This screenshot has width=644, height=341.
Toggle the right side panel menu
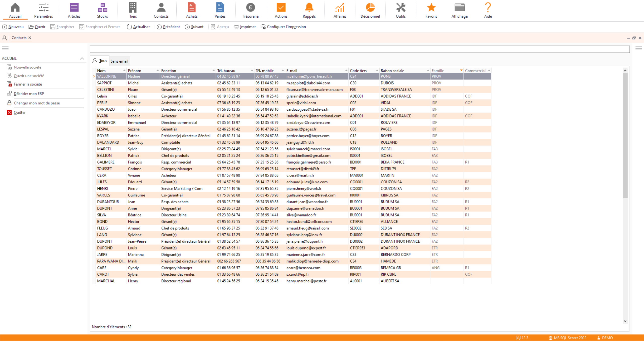click(x=638, y=48)
